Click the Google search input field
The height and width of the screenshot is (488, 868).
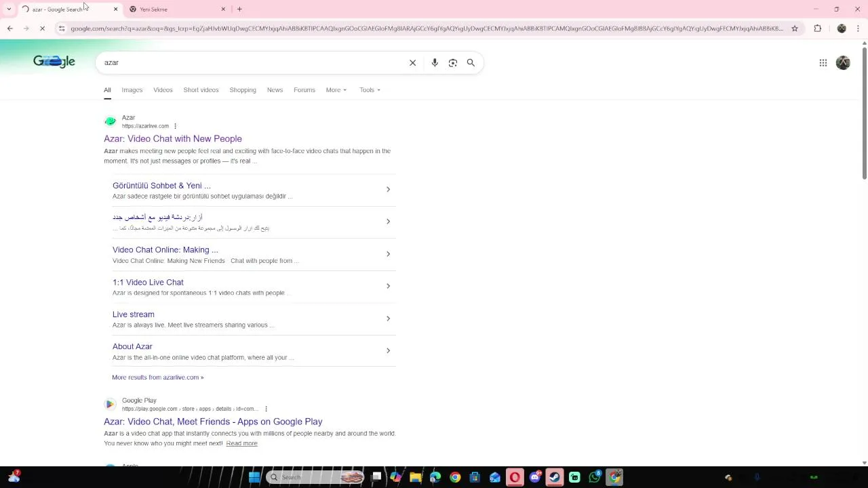coord(251,62)
